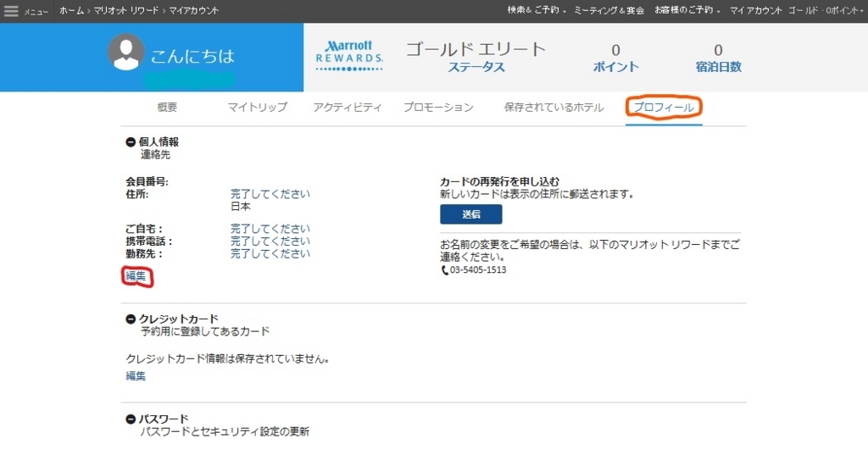Click the 日本 country text
The image size is (868, 455).
click(x=241, y=207)
